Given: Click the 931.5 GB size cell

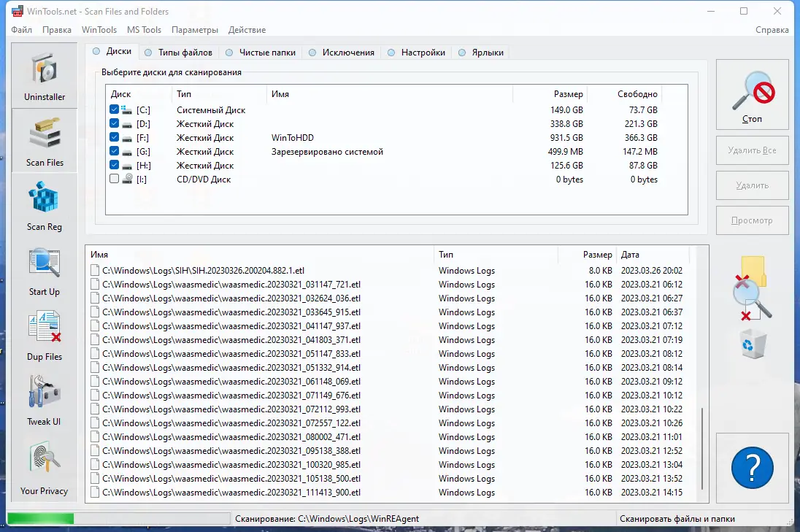Looking at the screenshot, I should [566, 138].
